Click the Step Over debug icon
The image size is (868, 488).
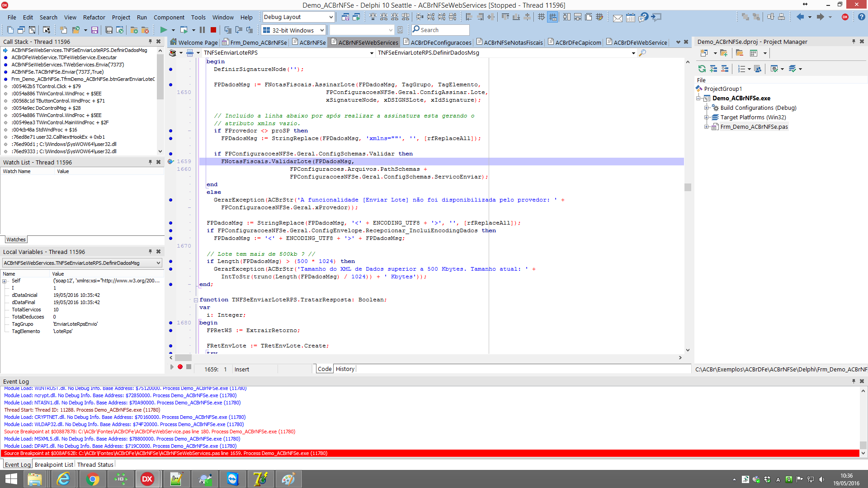239,30
